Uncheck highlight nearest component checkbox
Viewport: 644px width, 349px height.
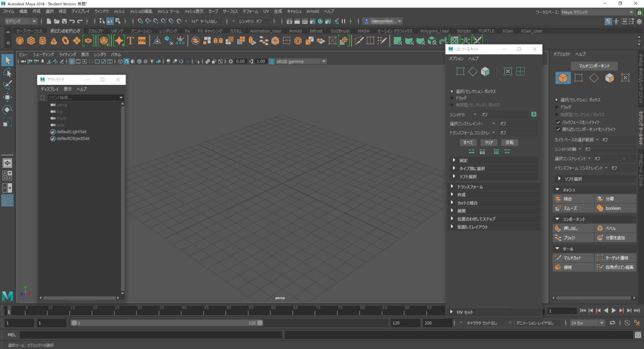pos(558,130)
